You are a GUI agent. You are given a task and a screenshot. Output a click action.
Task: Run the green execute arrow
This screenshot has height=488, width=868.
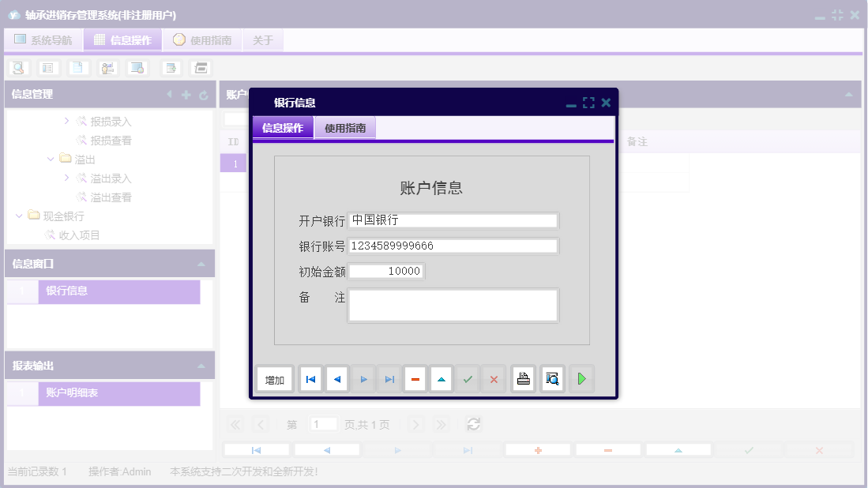coord(581,378)
